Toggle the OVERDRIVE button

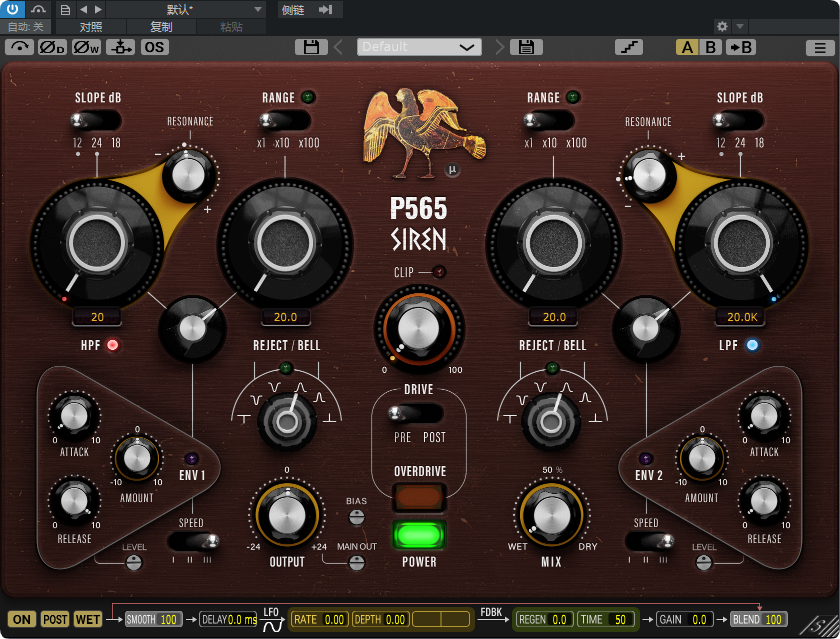click(x=419, y=497)
